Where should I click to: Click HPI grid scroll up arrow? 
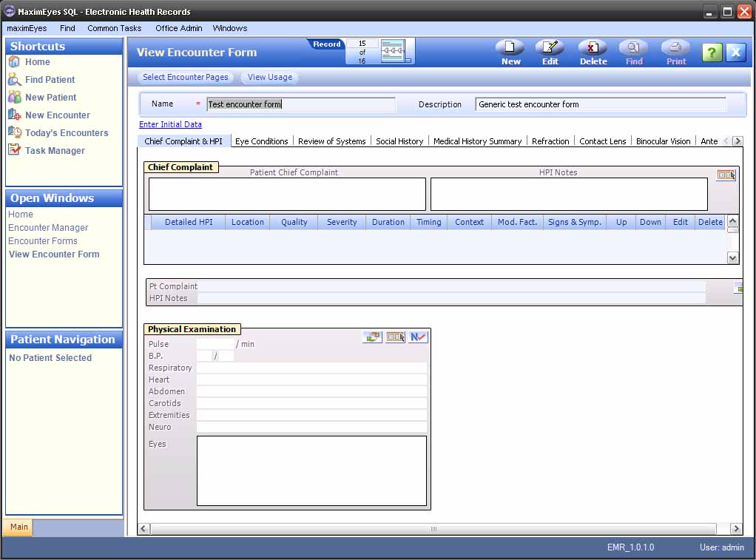(x=732, y=221)
